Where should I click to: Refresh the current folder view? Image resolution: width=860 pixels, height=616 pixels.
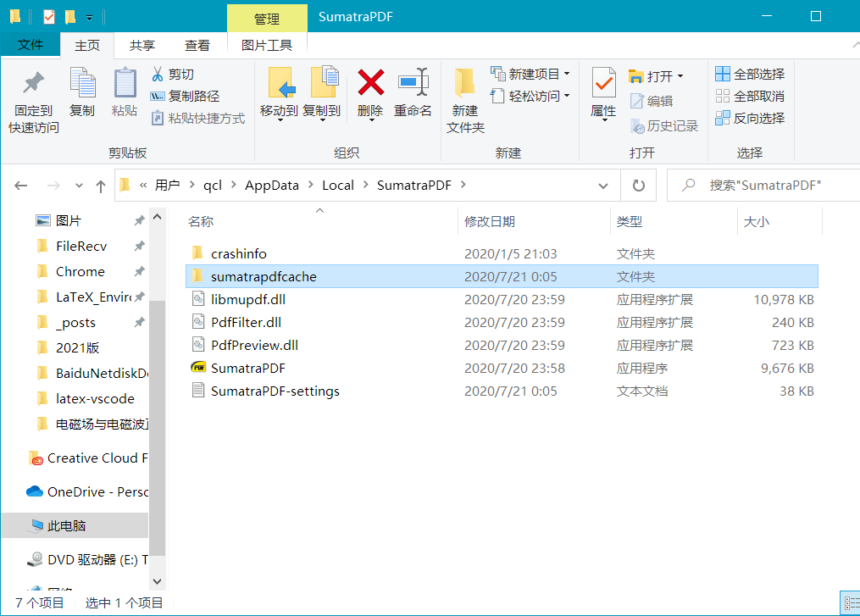click(639, 186)
